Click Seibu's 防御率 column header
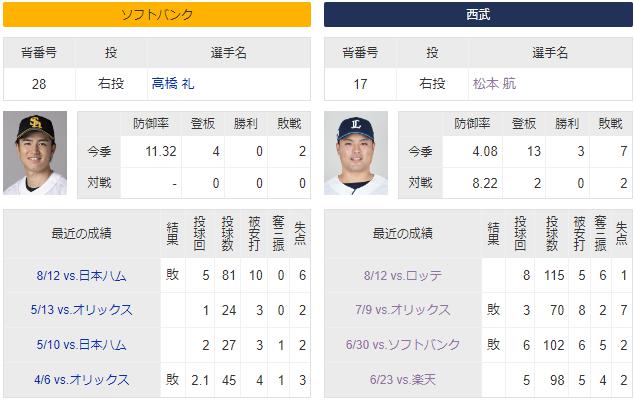 (472, 124)
